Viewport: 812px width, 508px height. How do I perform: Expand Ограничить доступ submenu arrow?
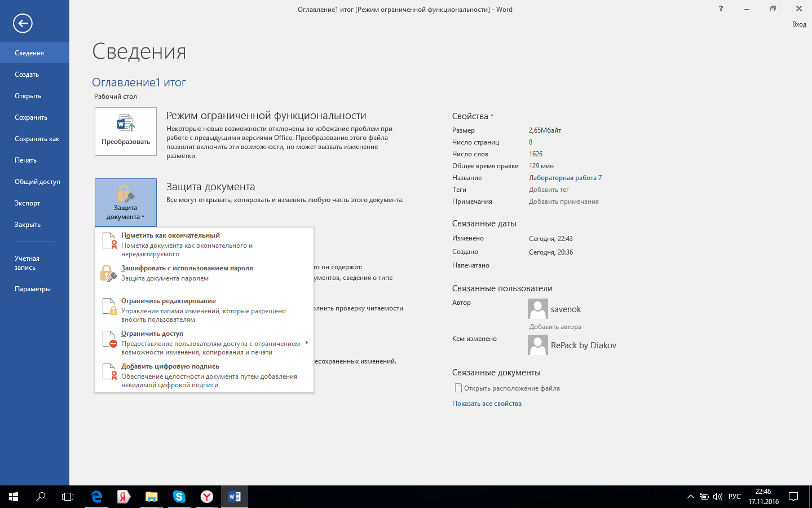pos(307,343)
